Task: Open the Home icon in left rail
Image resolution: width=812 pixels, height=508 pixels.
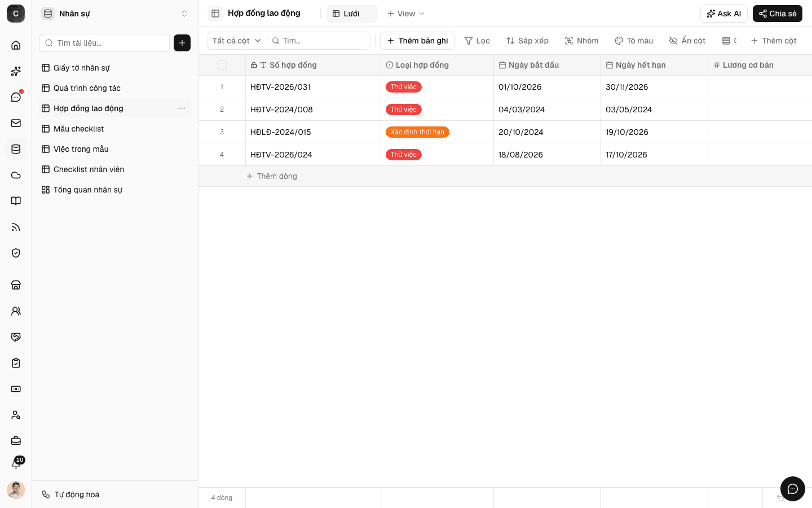Action: (16, 45)
